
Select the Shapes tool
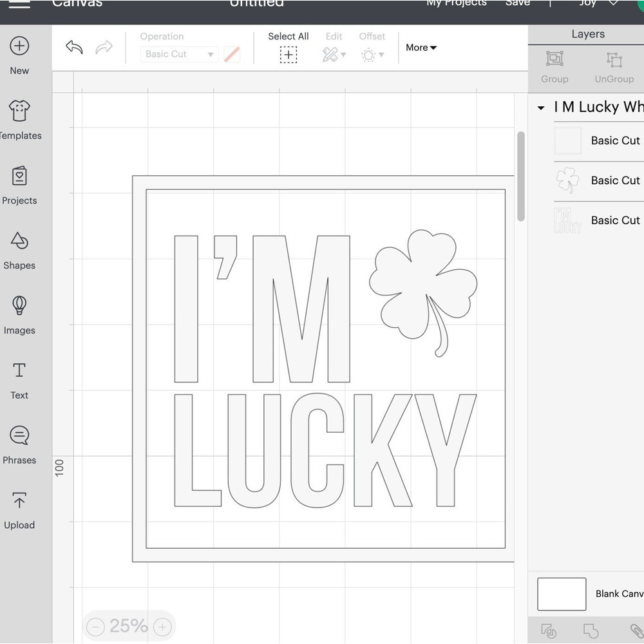19,250
